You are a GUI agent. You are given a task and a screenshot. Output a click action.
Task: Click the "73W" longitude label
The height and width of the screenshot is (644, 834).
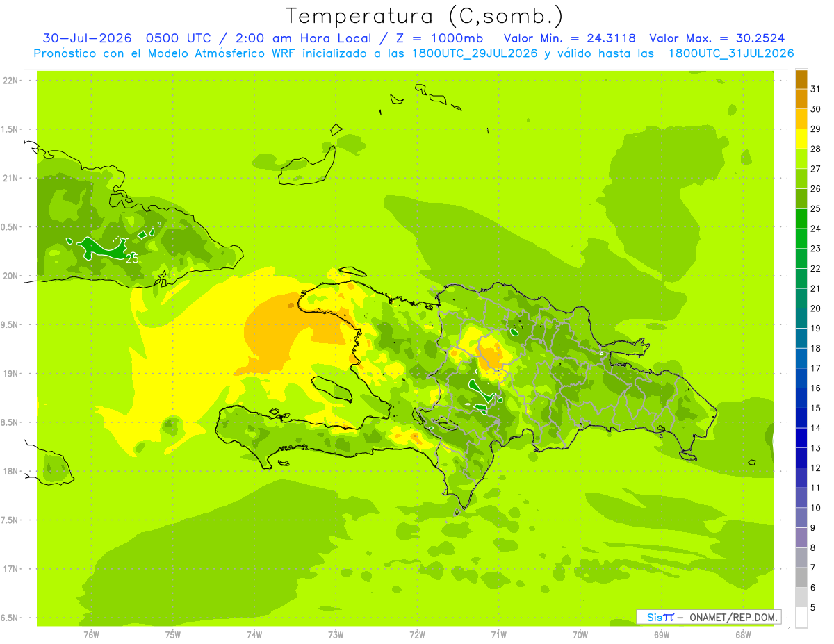[336, 634]
